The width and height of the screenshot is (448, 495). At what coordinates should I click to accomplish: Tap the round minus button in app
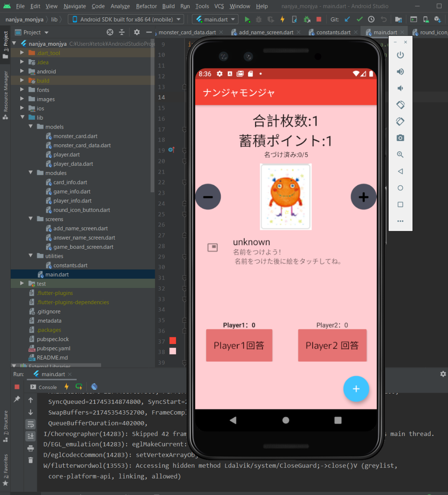[x=208, y=197]
